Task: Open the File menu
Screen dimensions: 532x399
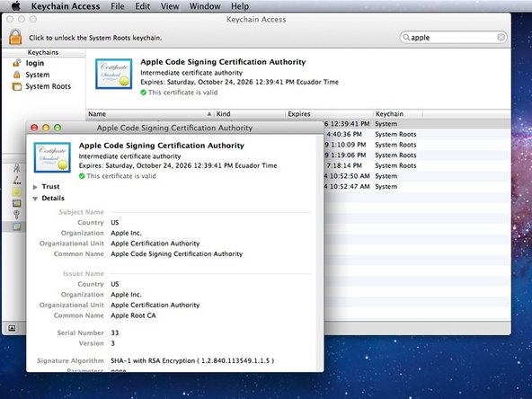Action: [118, 6]
